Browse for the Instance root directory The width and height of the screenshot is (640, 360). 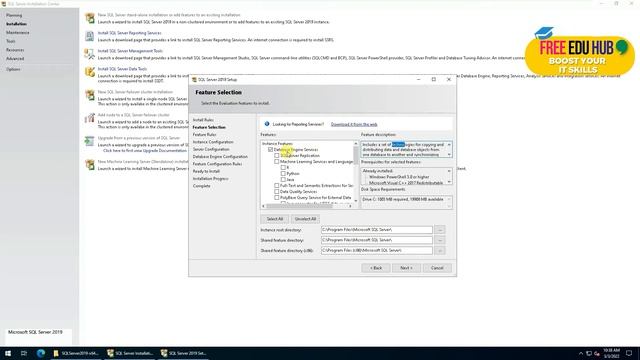click(x=440, y=230)
